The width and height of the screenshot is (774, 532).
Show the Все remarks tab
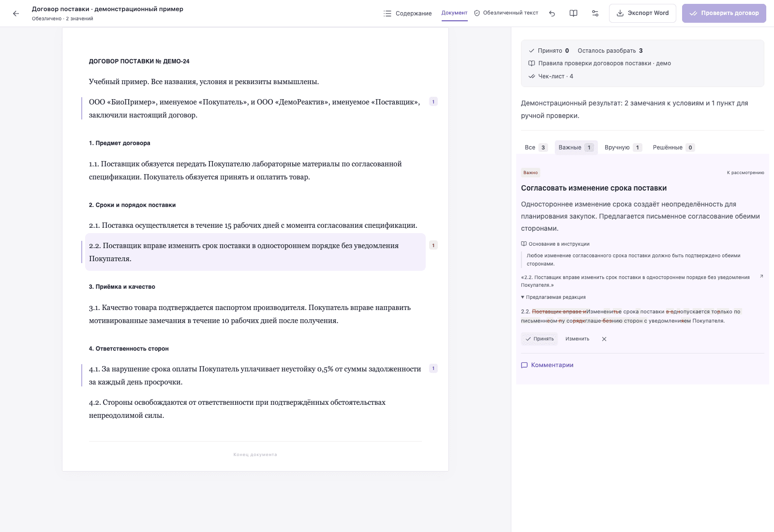coord(536,148)
